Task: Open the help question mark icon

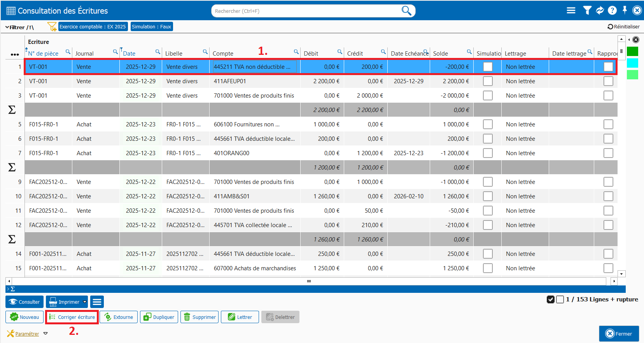Action: (612, 10)
